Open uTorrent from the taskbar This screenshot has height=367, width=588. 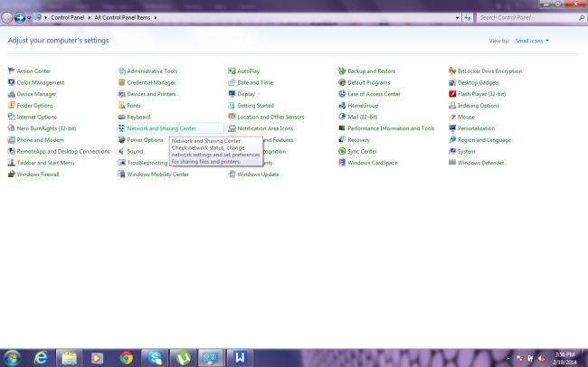pyautogui.click(x=184, y=358)
